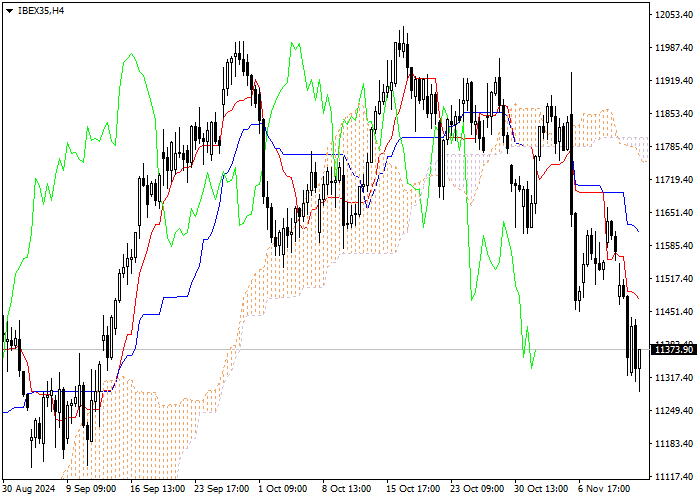Click the 11317.40 price level

[x=674, y=378]
